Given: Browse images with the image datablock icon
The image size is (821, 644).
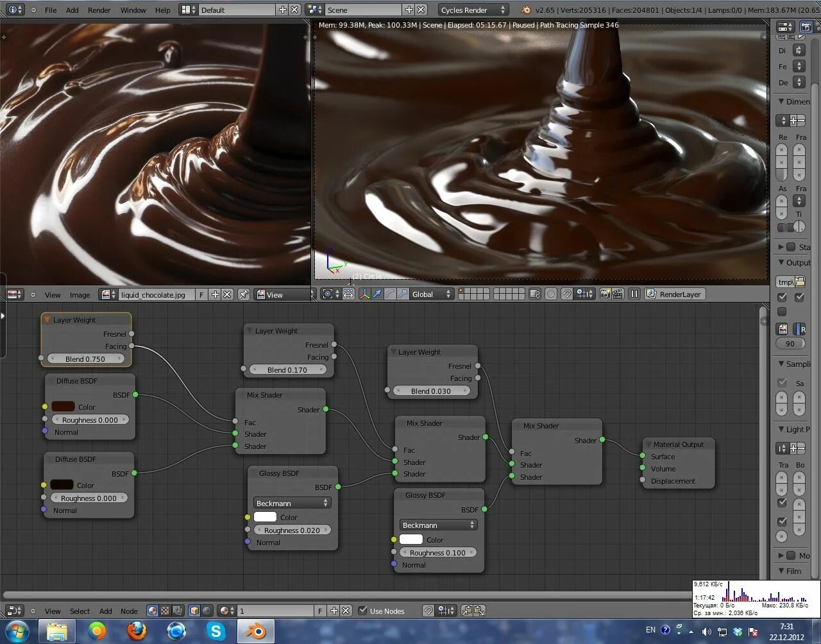Looking at the screenshot, I should 108,295.
